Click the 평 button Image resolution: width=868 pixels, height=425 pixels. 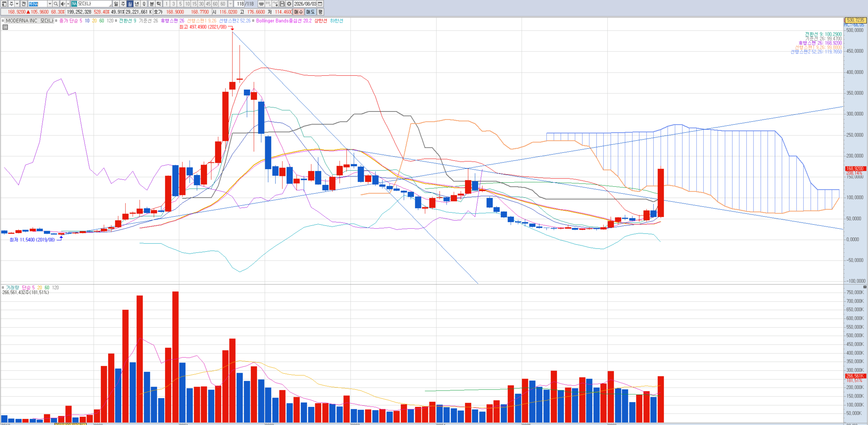tap(320, 12)
